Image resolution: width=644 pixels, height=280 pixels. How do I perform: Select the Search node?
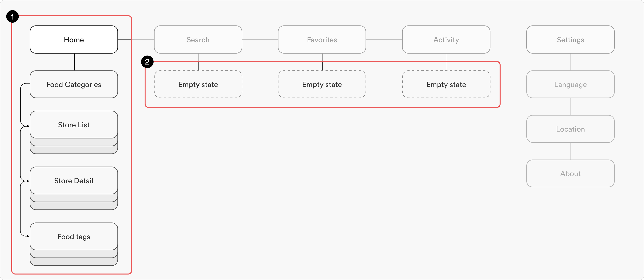point(198,40)
